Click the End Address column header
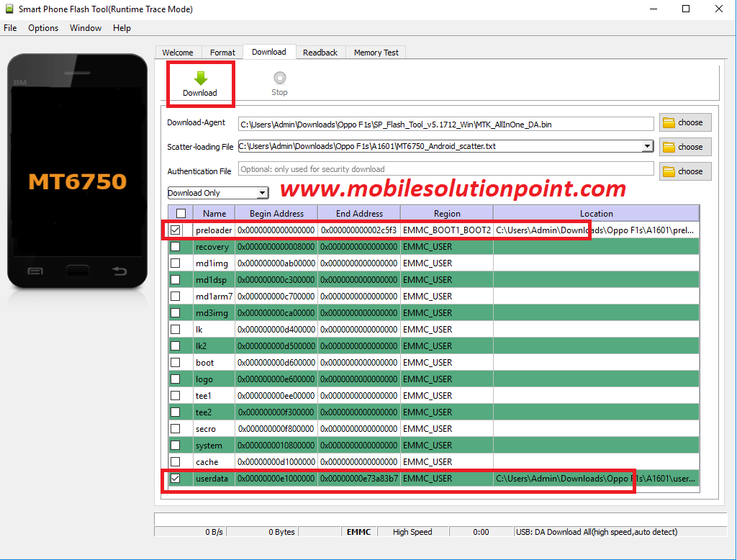 (359, 214)
